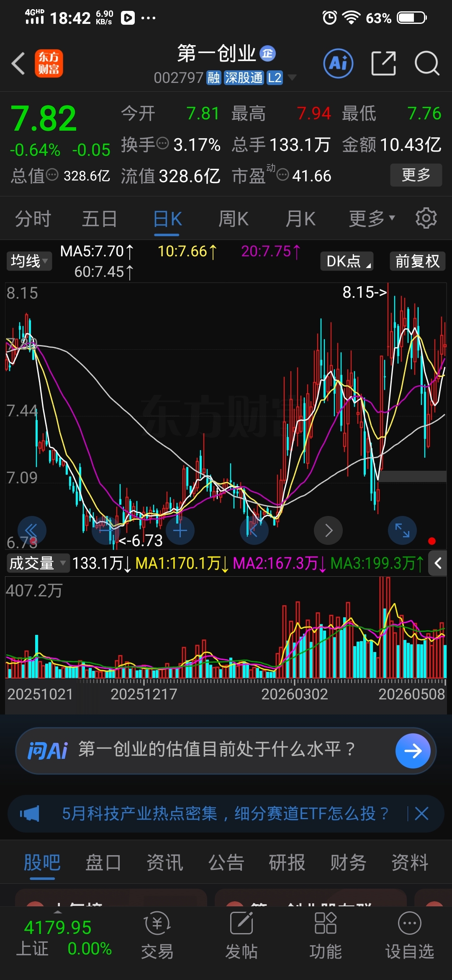Collapse the volume indicator arrow panel
The image size is (452, 980).
point(438,563)
